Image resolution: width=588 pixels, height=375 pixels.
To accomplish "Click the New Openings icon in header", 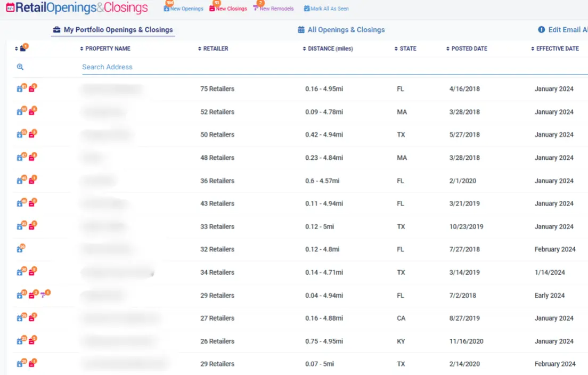I will [167, 9].
